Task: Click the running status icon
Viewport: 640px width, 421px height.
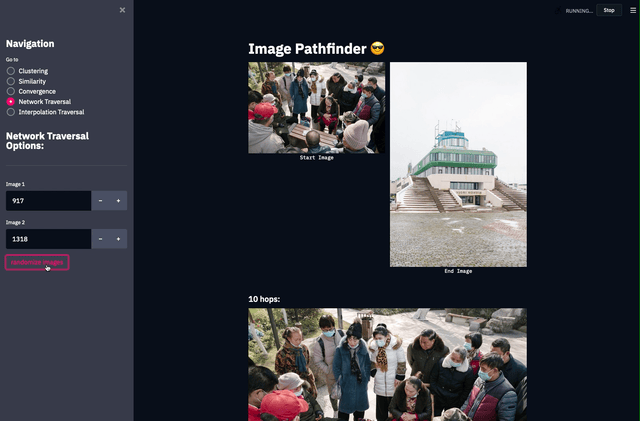Action: pyautogui.click(x=560, y=10)
